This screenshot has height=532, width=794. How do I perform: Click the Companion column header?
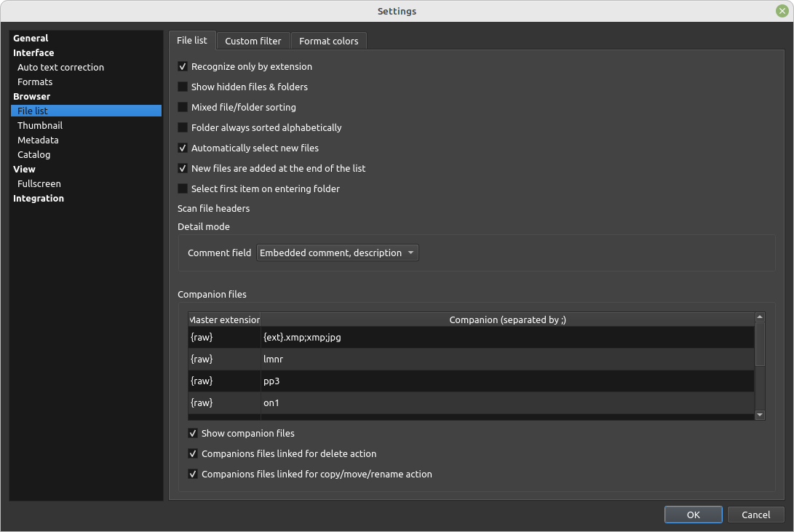tap(507, 320)
